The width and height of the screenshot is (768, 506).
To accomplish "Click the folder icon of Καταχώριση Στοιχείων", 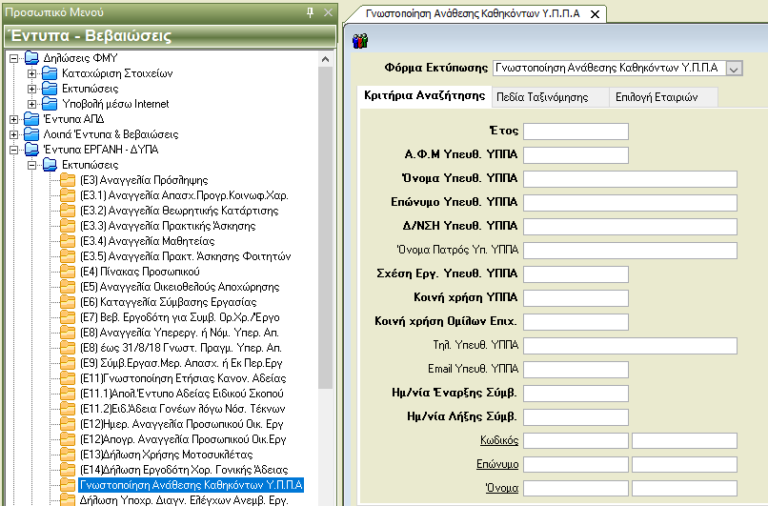I will coord(50,74).
